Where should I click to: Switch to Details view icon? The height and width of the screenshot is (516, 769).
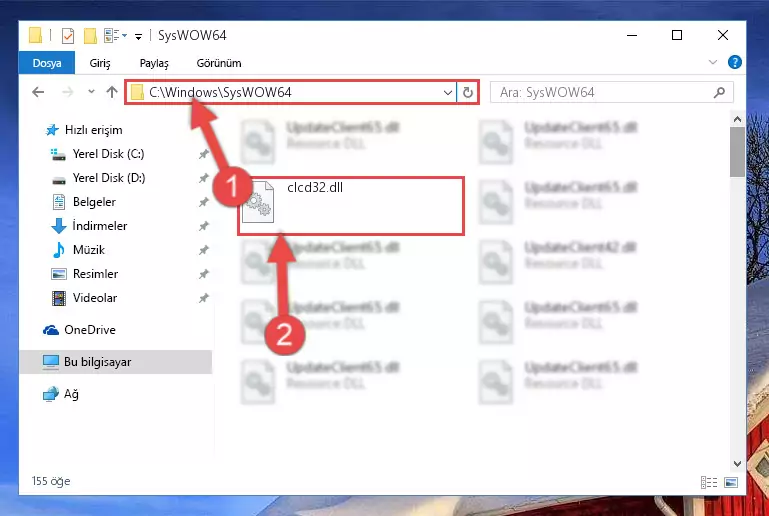(x=709, y=483)
